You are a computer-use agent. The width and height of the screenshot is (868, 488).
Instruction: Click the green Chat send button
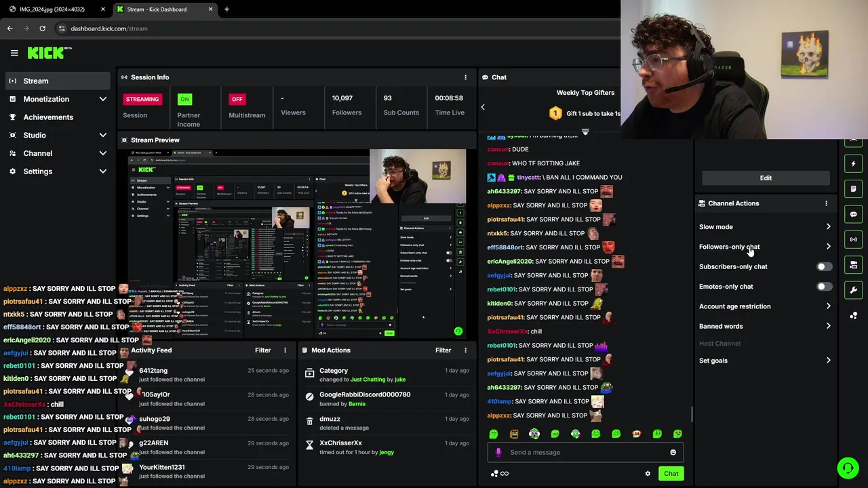pos(671,474)
